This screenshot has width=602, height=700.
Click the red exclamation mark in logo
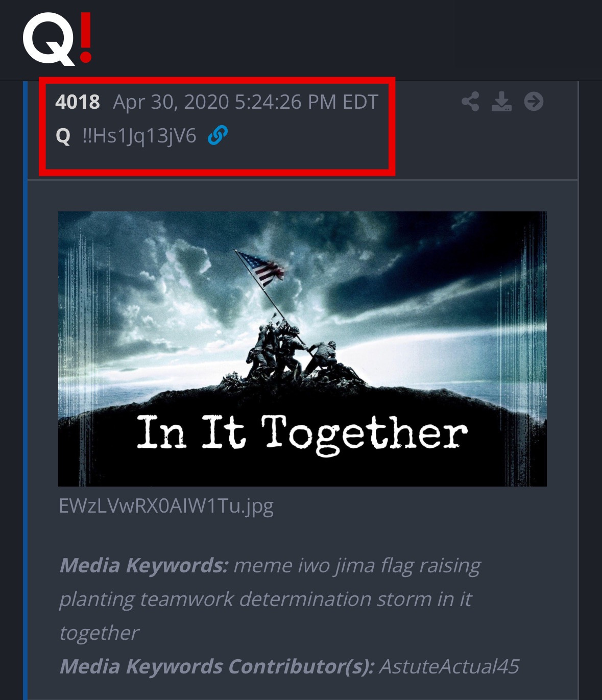(86, 38)
